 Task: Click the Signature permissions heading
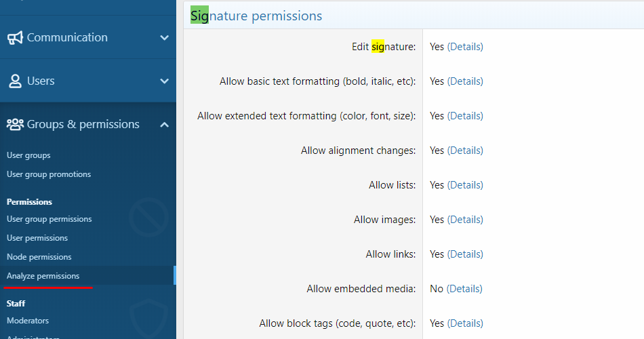click(256, 16)
